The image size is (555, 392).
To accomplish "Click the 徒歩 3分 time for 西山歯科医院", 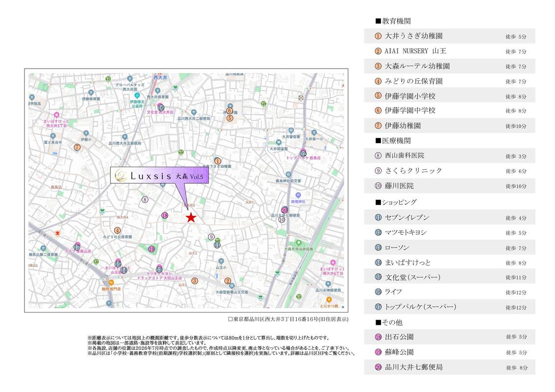I will coord(516,156).
